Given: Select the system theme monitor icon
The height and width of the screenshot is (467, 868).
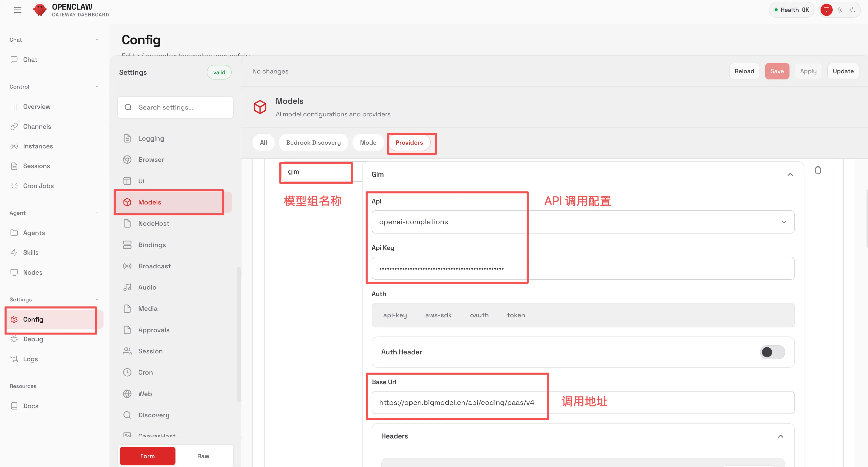Looking at the screenshot, I should pyautogui.click(x=826, y=10).
